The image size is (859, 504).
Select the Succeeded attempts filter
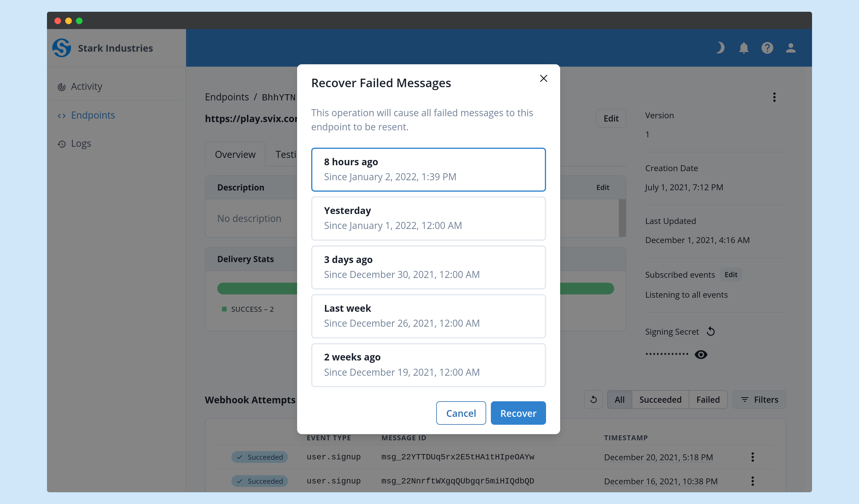coord(660,400)
